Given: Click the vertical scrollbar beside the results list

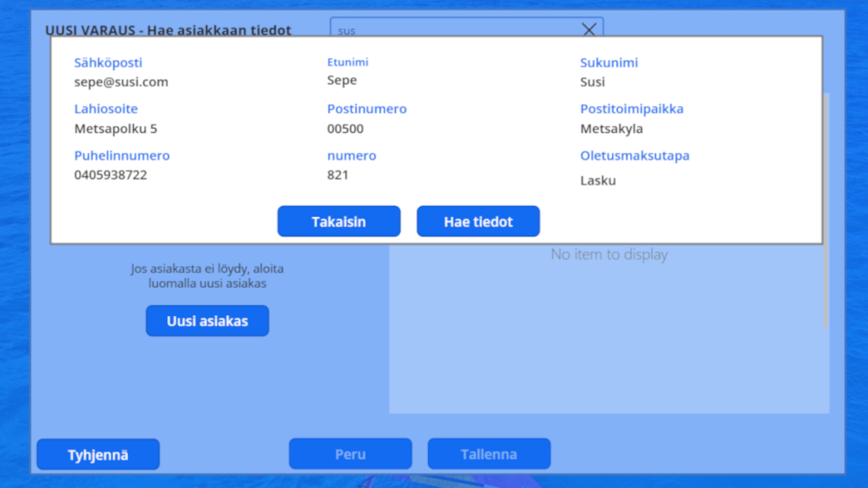Looking at the screenshot, I should [826, 211].
